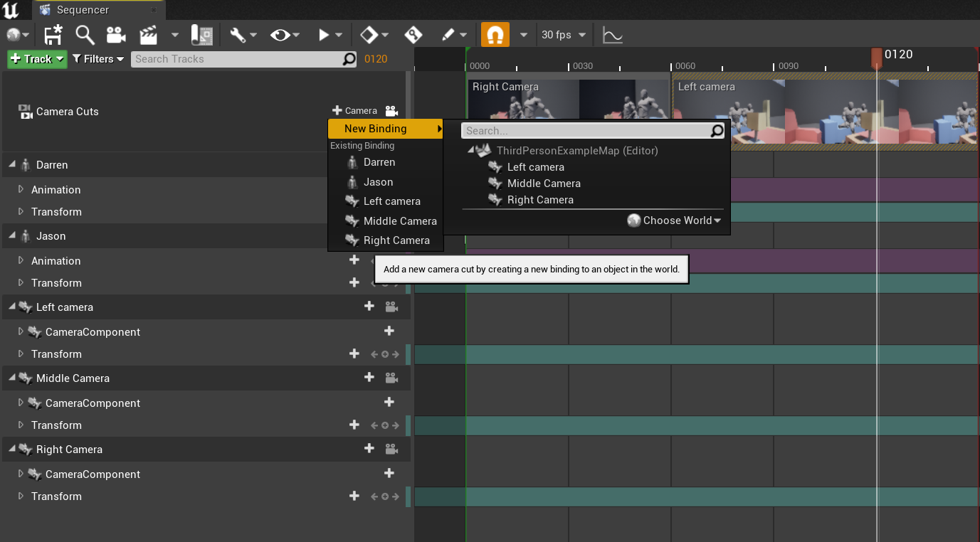980x542 pixels.
Task: Click the Save sequence icon
Action: pyautogui.click(x=53, y=35)
